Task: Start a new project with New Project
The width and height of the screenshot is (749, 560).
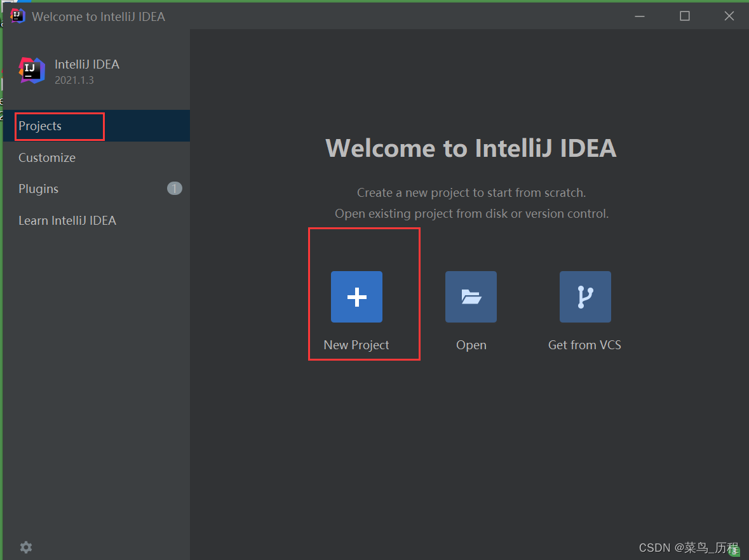Action: 356,345
